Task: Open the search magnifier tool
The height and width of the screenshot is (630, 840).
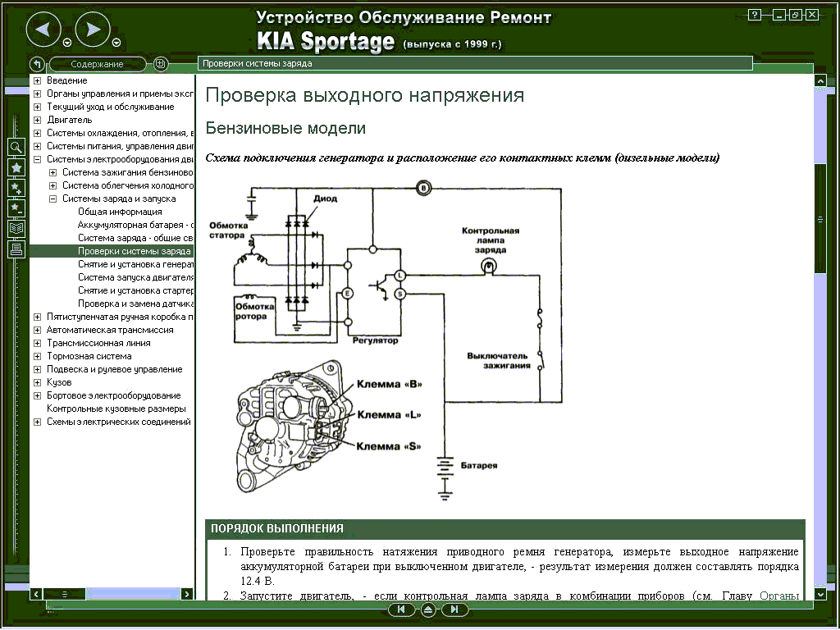Action: 16,147
